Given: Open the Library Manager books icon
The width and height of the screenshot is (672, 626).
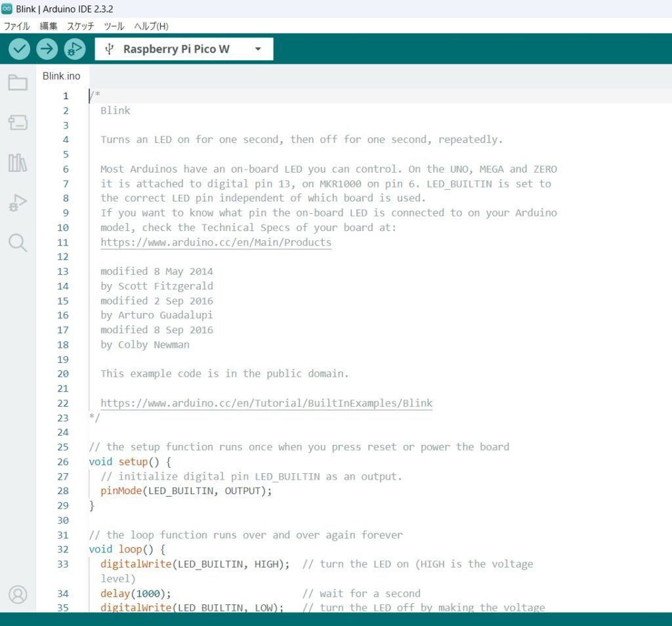Looking at the screenshot, I should tap(18, 163).
